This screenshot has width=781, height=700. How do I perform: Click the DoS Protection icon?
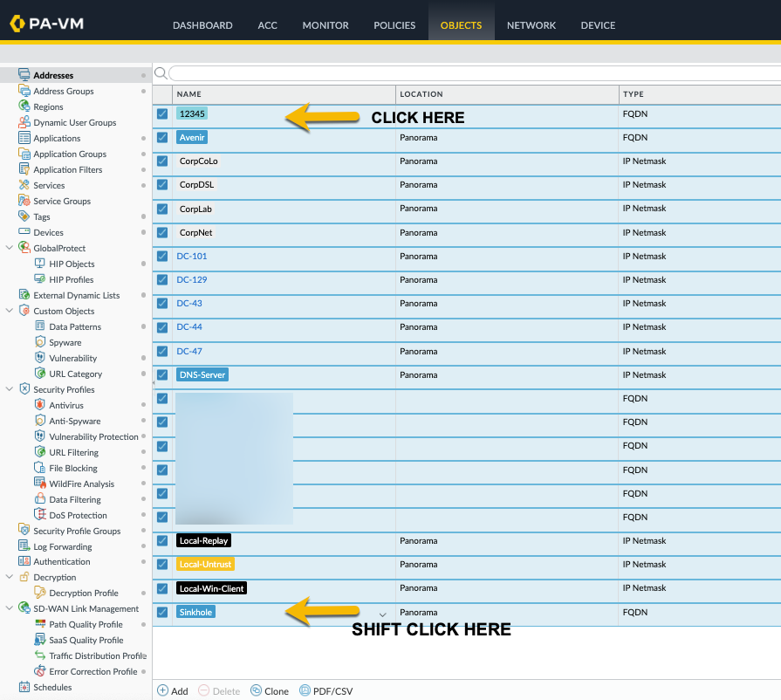coord(40,514)
